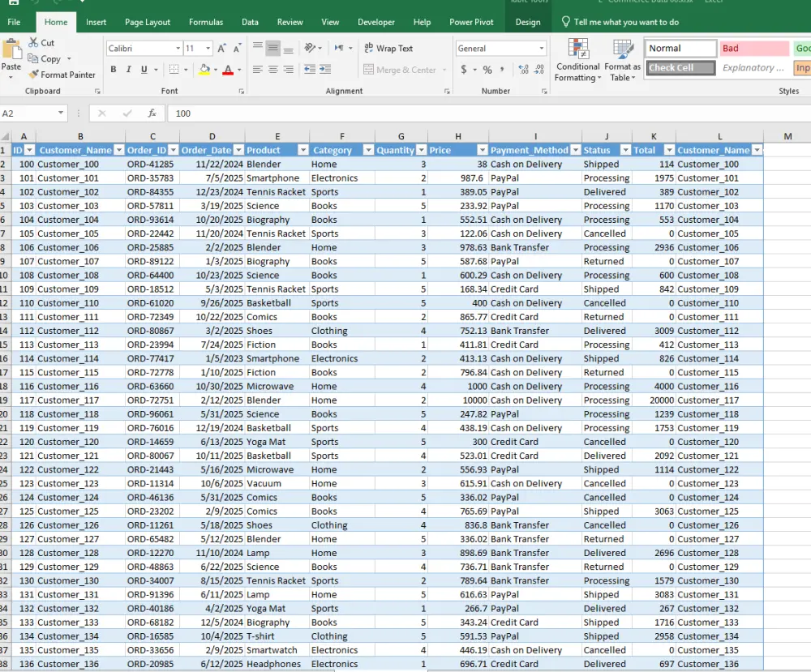
Task: Open the File menu
Action: [14, 22]
